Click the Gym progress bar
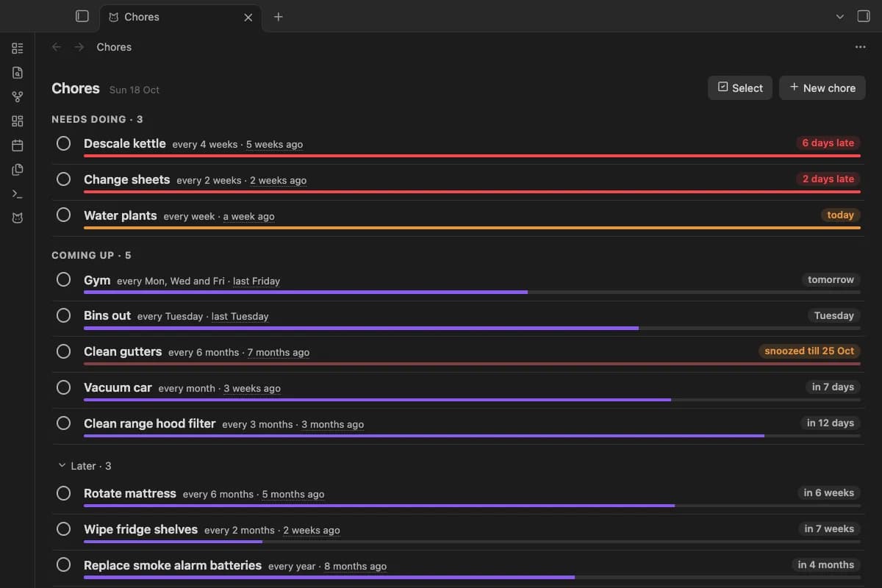Screen dimensions: 882x588 472,292
